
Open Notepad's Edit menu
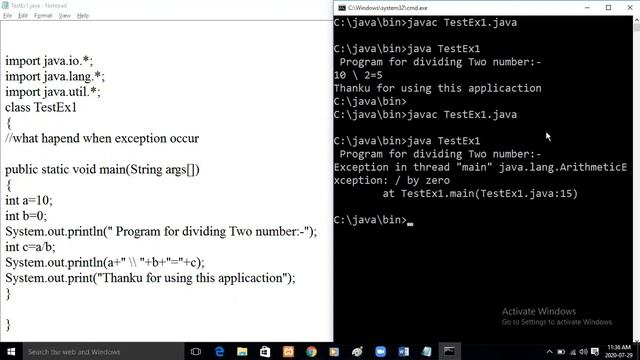pyautogui.click(x=23, y=16)
